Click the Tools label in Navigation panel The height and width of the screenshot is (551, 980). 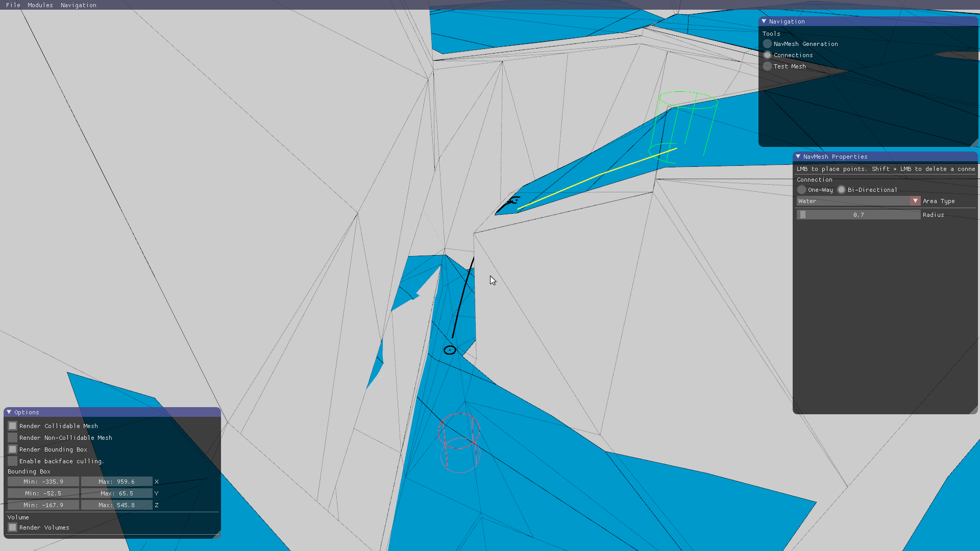(771, 34)
